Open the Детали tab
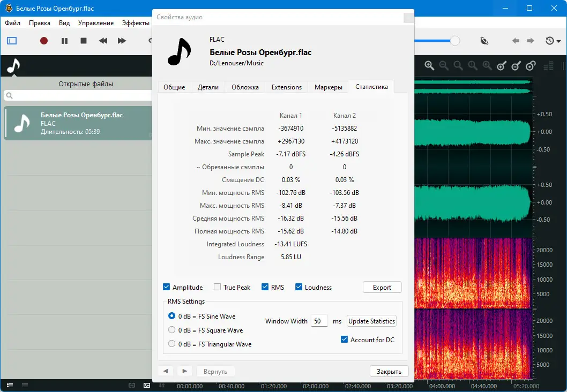567x392 pixels. click(208, 87)
